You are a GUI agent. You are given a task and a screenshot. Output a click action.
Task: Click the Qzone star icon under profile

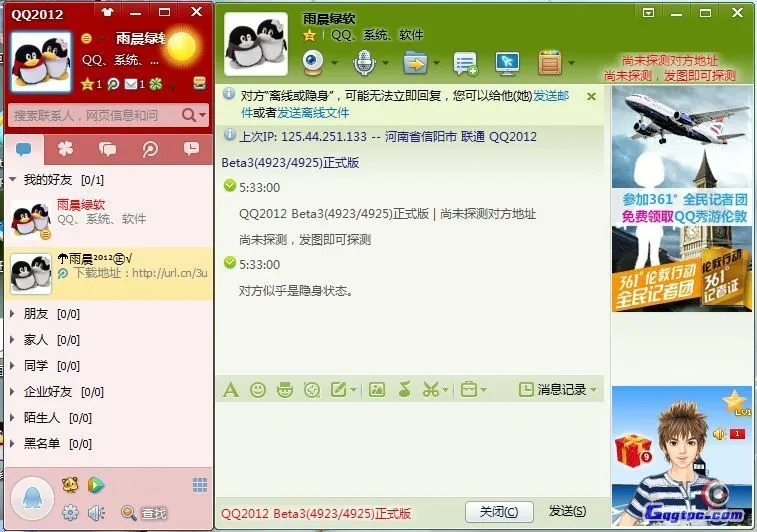tap(87, 84)
